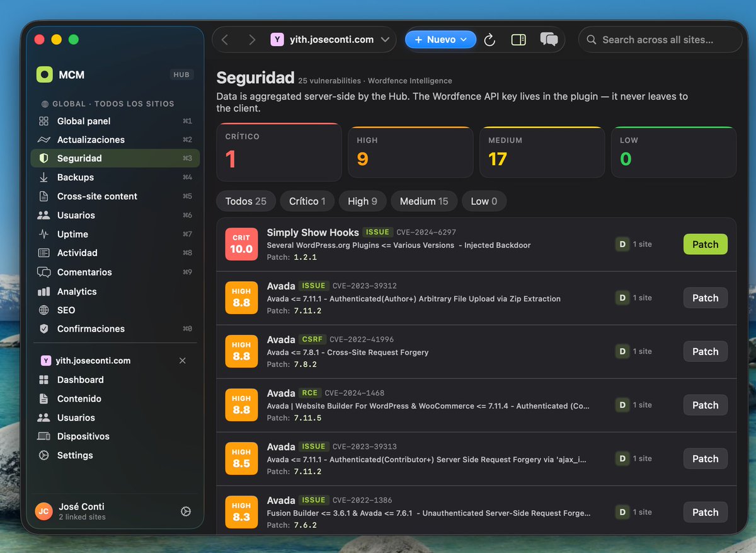Open the Global panel grid icon

tap(43, 121)
